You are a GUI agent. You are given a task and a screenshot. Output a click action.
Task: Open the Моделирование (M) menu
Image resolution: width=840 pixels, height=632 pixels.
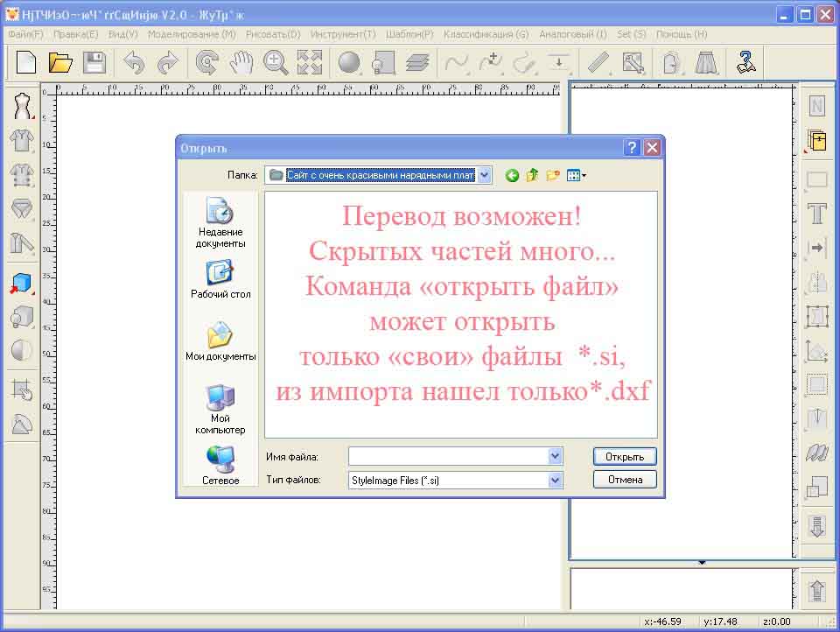point(192,34)
